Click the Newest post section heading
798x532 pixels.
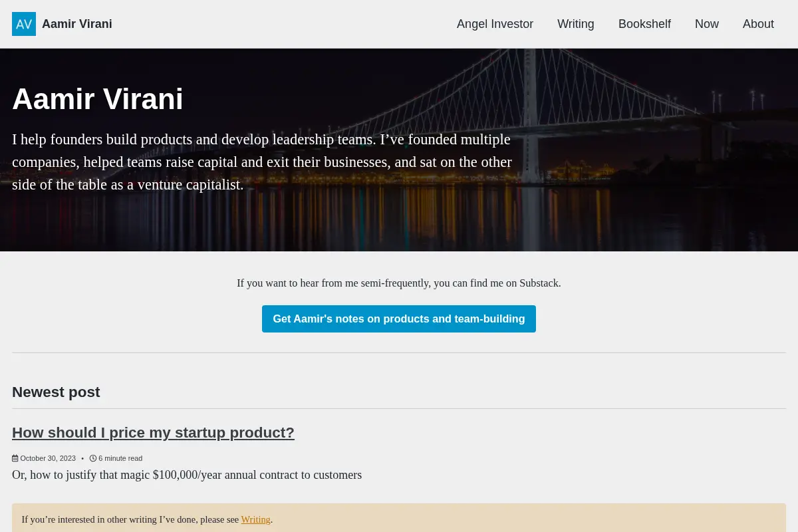56,392
